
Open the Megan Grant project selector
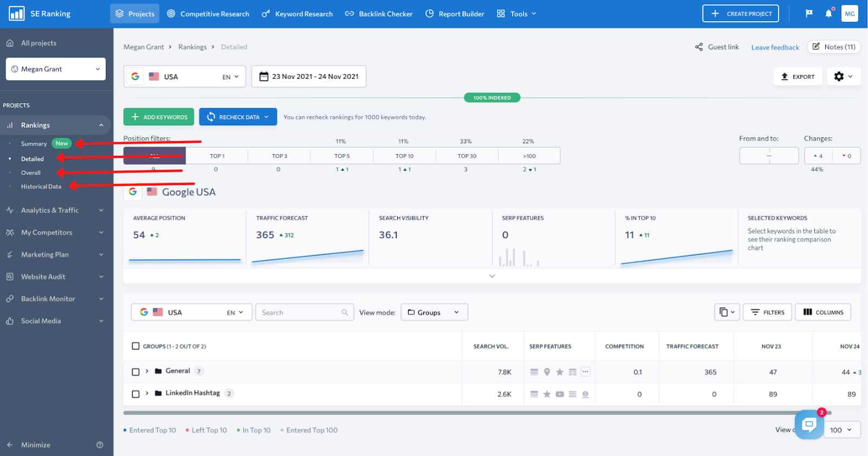pyautogui.click(x=56, y=69)
